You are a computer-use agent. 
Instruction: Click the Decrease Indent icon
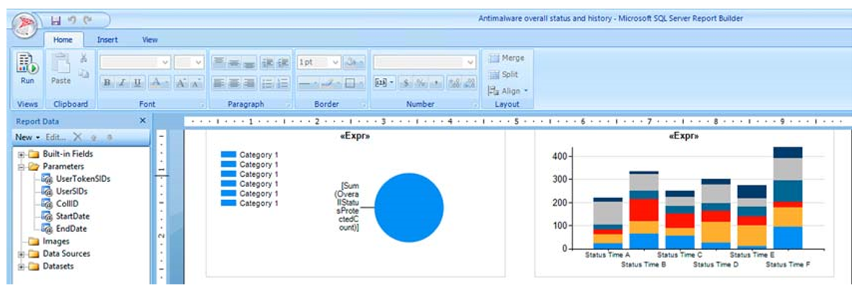click(x=268, y=62)
